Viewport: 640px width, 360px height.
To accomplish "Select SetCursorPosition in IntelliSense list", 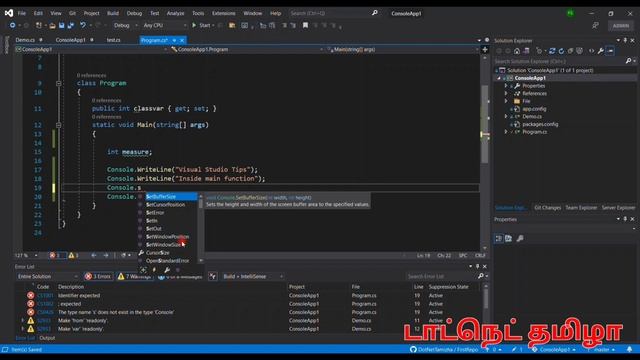I will pyautogui.click(x=167, y=204).
